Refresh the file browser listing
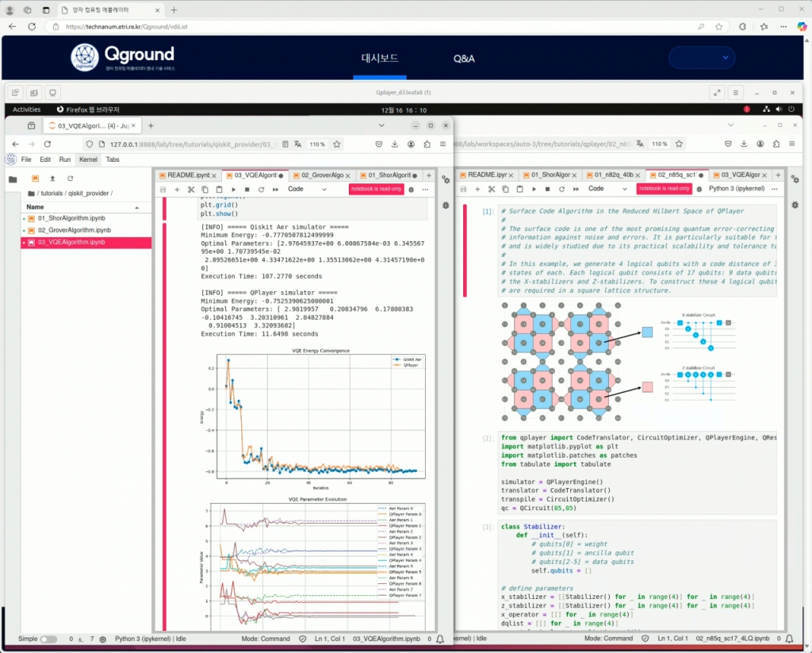This screenshot has width=812, height=653. tap(70, 179)
